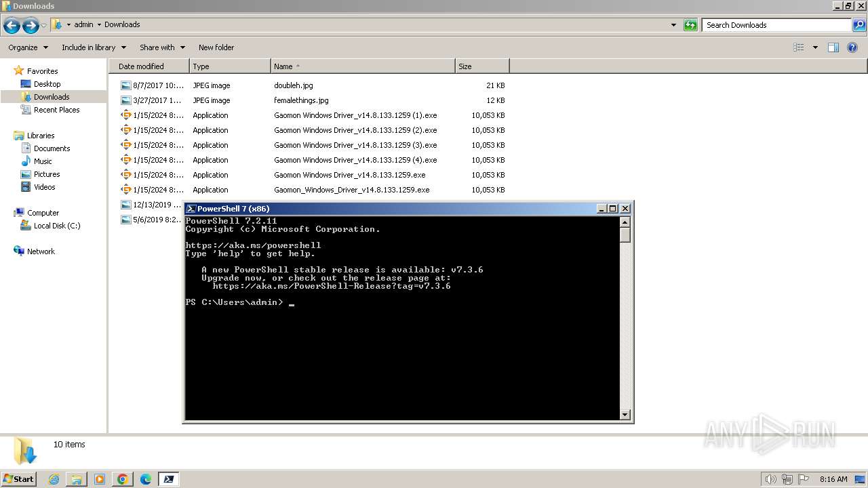Open recent pages dropdown beside nav arrows
The width and height of the screenshot is (868, 488).
[x=44, y=26]
